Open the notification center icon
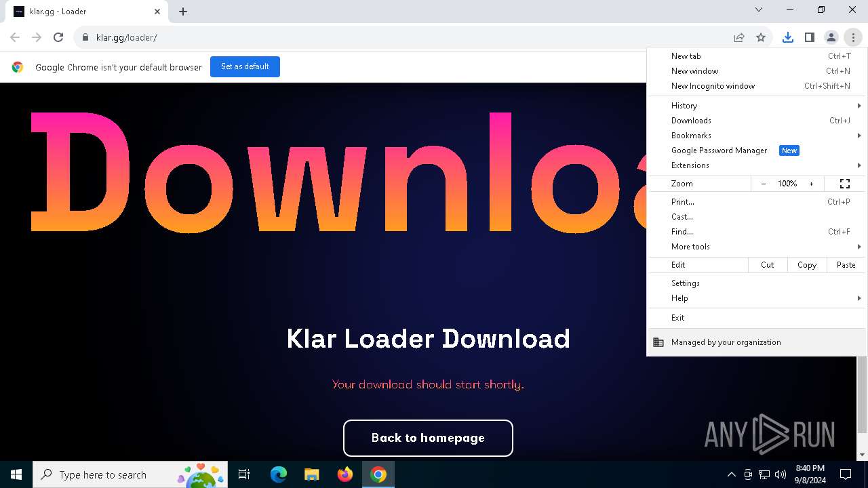This screenshot has width=868, height=488. [x=846, y=474]
